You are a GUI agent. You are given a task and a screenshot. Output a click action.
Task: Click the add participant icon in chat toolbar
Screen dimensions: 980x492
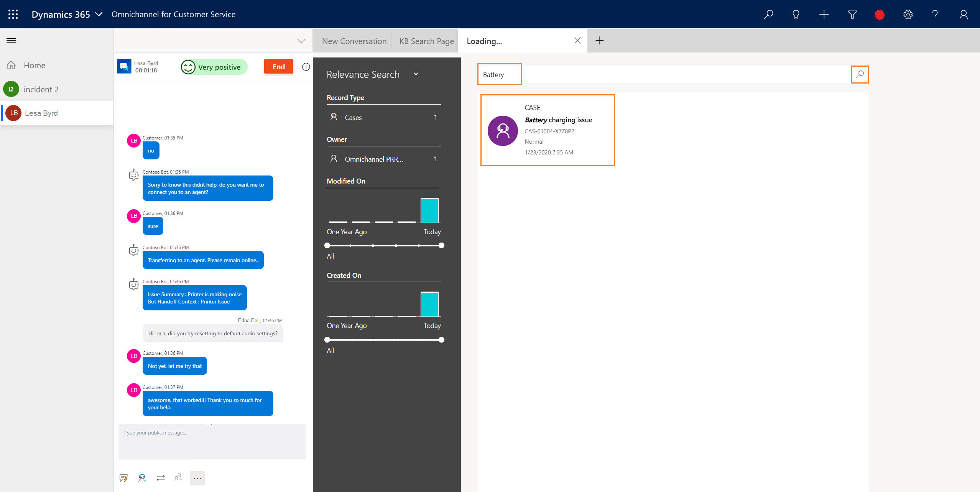[x=178, y=477]
